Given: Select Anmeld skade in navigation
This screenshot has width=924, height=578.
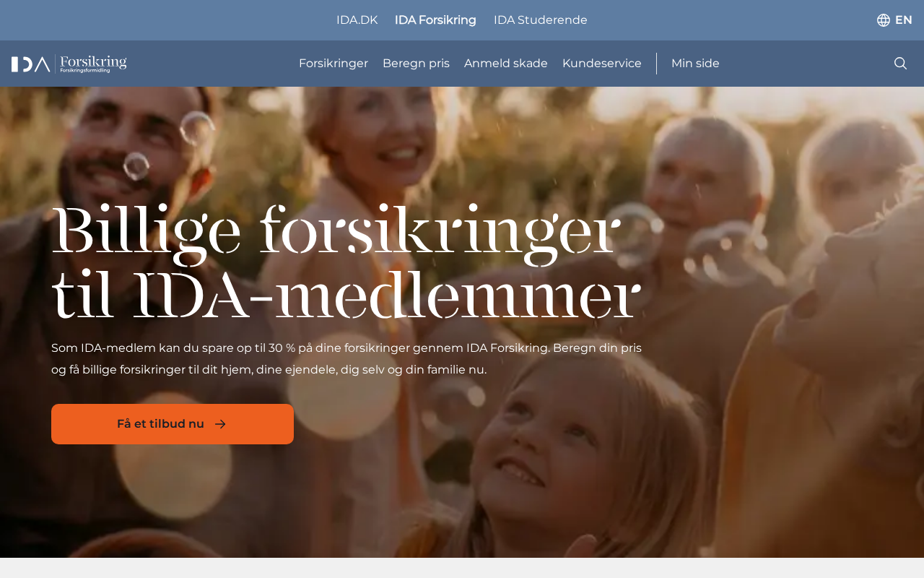Looking at the screenshot, I should (506, 64).
